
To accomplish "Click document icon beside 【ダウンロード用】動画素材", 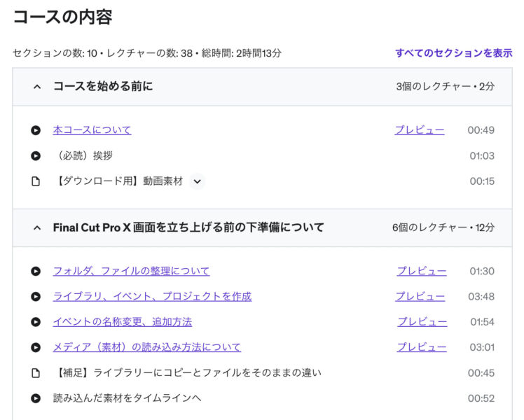I will pyautogui.click(x=36, y=181).
